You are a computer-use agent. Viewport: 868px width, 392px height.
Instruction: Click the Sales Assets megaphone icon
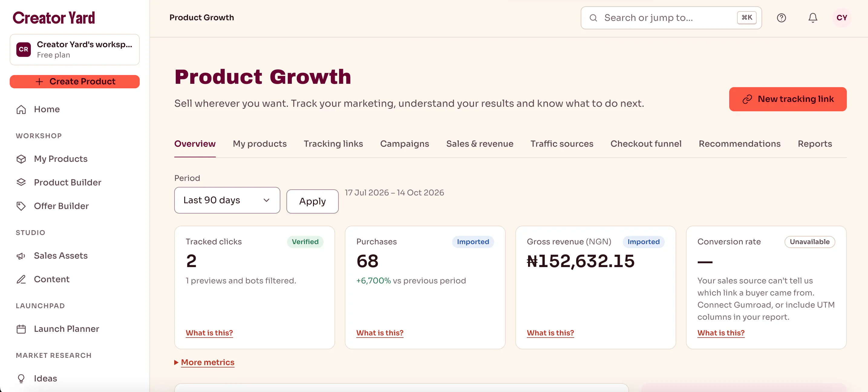point(21,256)
